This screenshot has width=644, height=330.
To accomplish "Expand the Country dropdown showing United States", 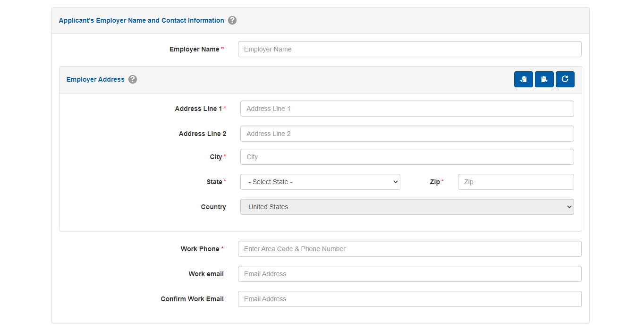I will click(x=407, y=207).
